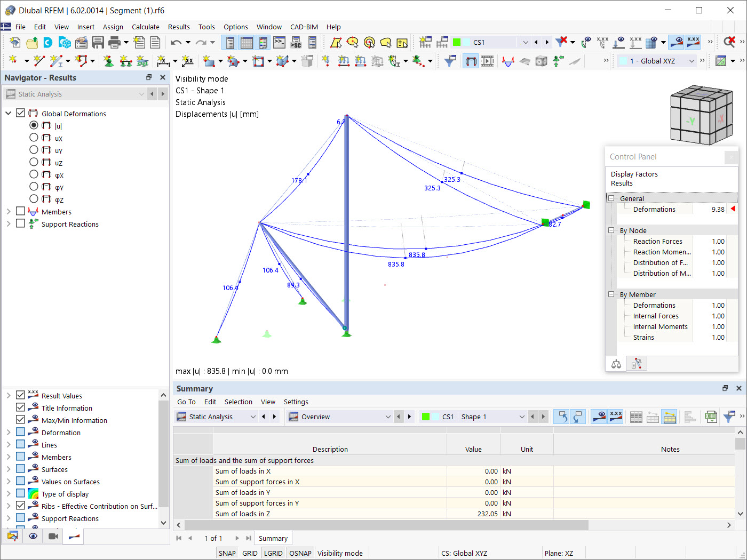
Task: Open the Results menu
Action: 179,27
